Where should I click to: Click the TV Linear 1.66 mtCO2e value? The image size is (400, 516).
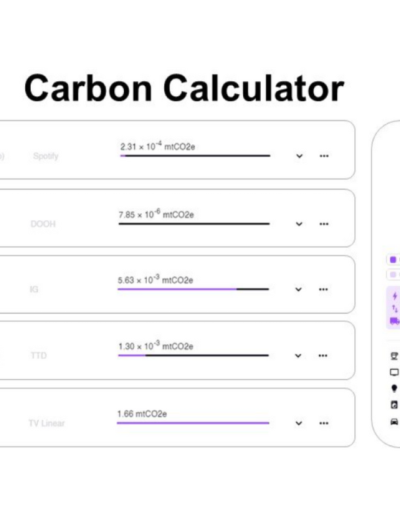(142, 414)
